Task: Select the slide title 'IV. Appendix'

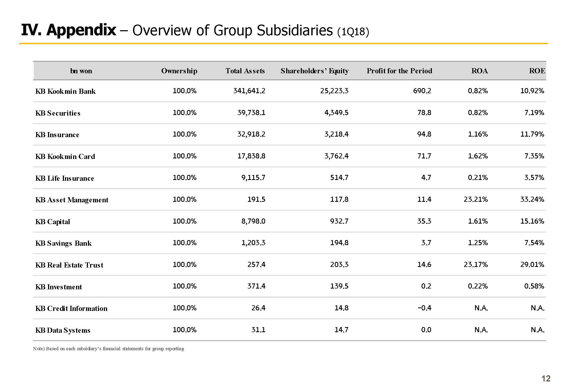Action: point(69,30)
